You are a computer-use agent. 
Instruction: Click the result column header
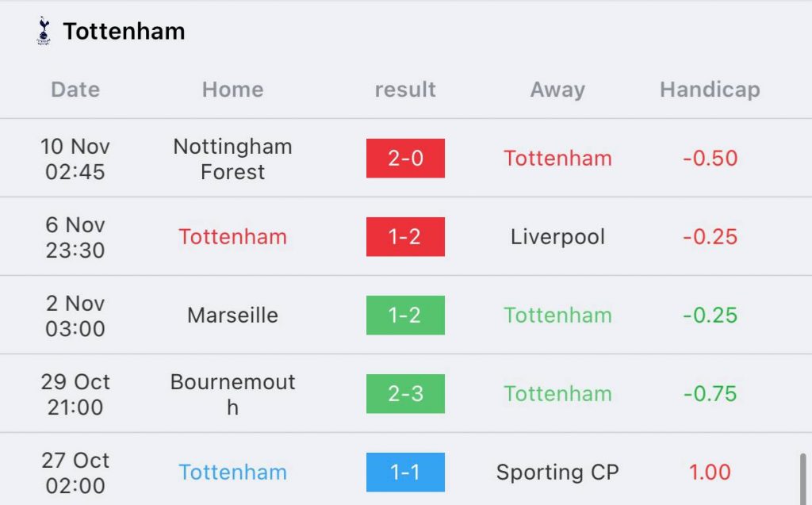[405, 90]
